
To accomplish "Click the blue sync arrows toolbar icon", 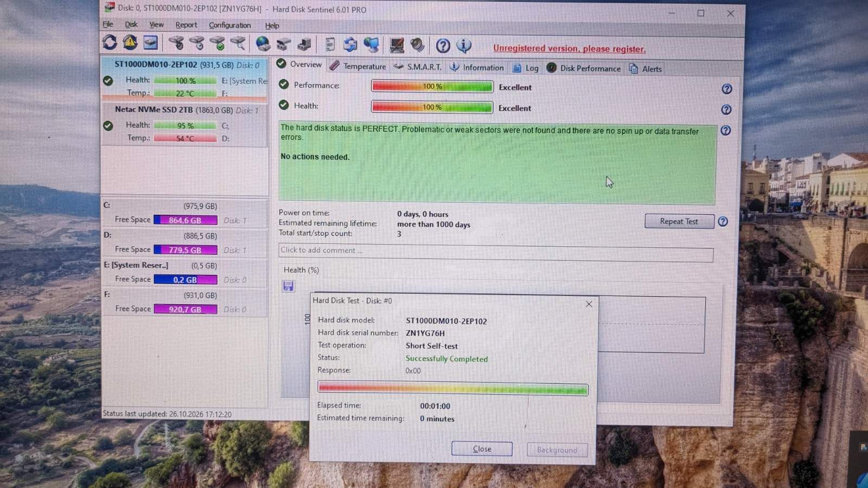I will coord(350,44).
